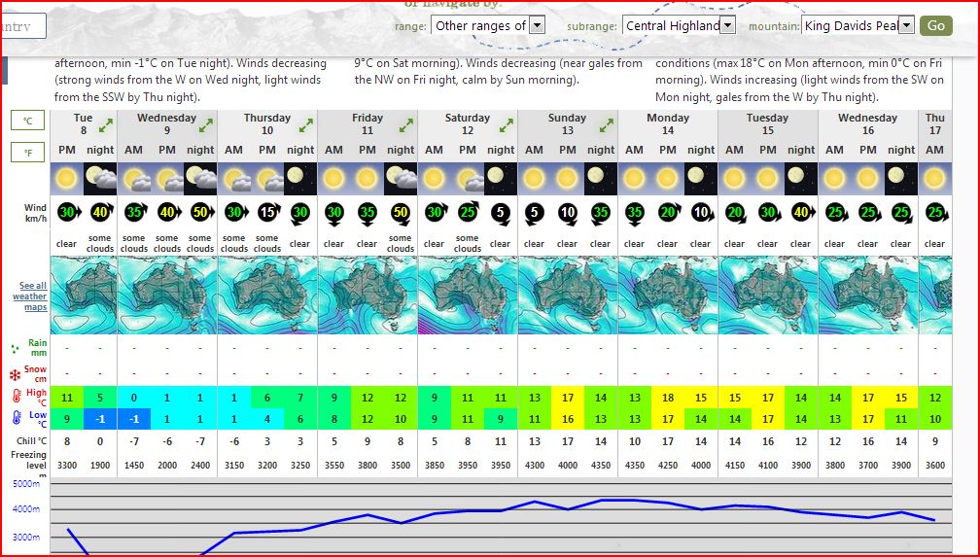Click Thursday 10 PM wind 15 icon
Viewport: 980px width, 557px height.
267,213
